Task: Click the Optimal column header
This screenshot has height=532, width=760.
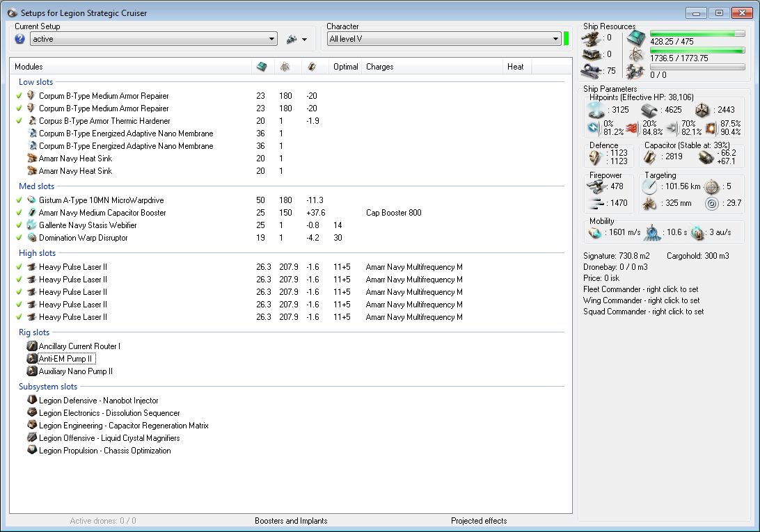Action: pyautogui.click(x=345, y=67)
